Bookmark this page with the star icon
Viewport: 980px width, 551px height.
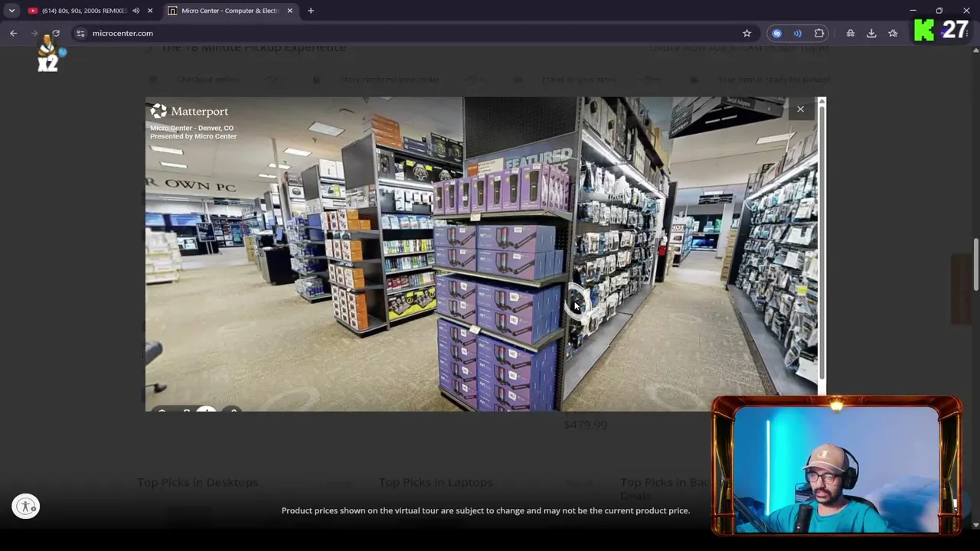click(746, 33)
